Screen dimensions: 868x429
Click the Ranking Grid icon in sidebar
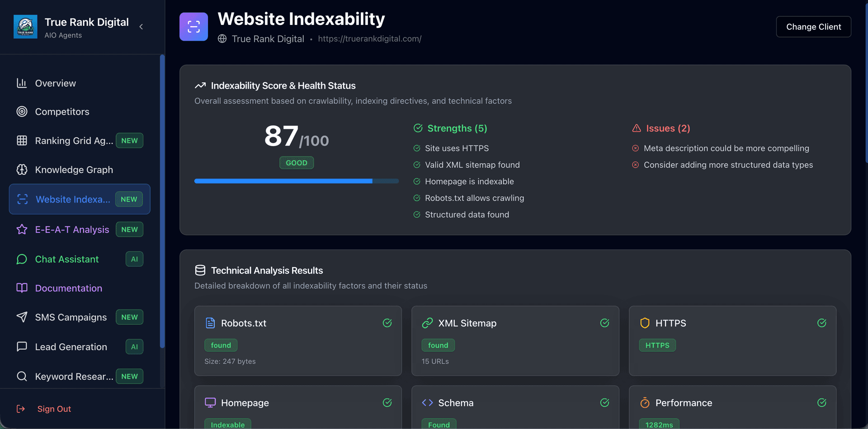click(x=22, y=141)
